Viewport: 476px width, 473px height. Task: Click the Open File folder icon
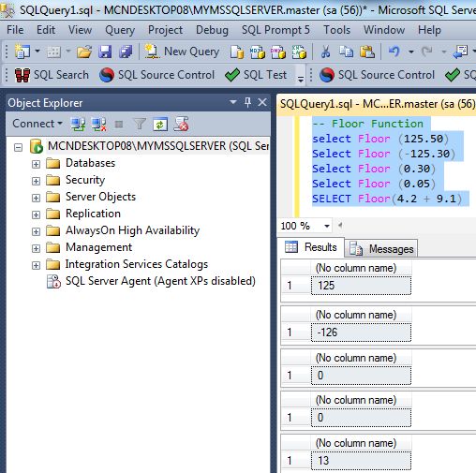[x=84, y=52]
